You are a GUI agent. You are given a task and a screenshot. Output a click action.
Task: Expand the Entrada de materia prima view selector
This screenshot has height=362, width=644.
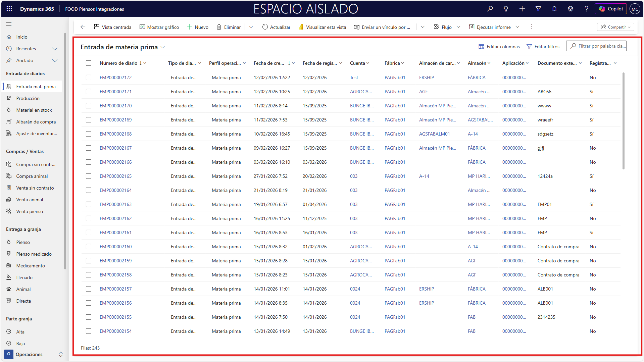[x=163, y=47]
